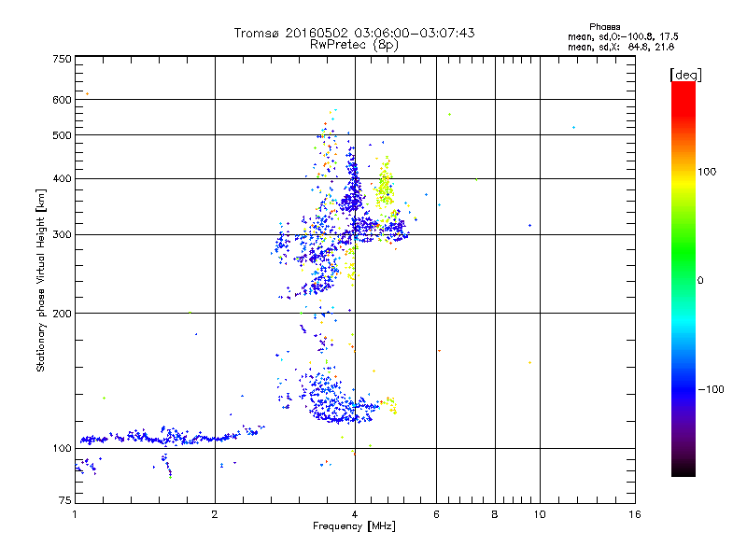Click the 'Phases' header label

[x=604, y=27]
